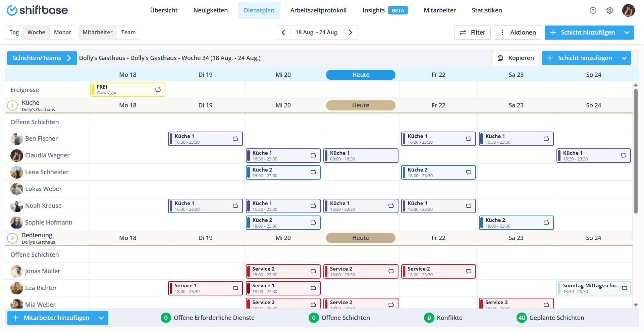Click recurring icon on Lena Schneider Friday shift

click(x=469, y=172)
